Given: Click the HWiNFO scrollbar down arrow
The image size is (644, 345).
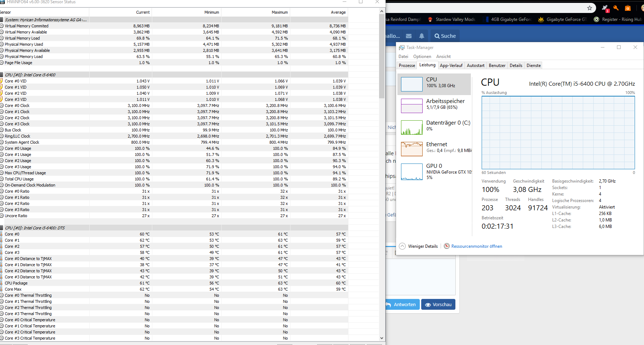Looking at the screenshot, I should tap(382, 338).
